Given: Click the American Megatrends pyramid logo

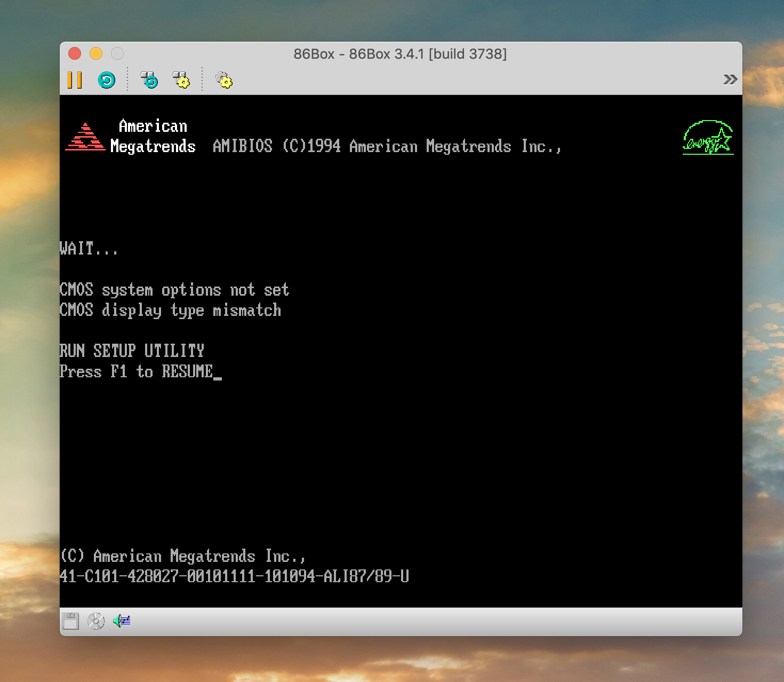Looking at the screenshot, I should click(x=85, y=136).
